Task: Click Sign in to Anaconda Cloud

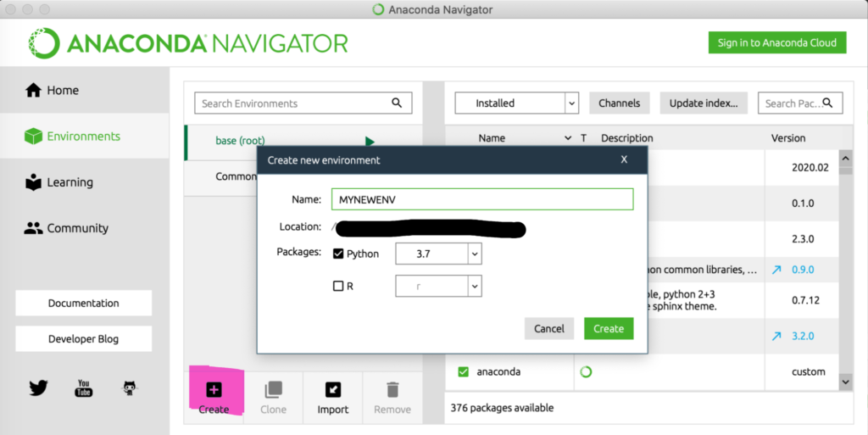Action: [x=777, y=42]
